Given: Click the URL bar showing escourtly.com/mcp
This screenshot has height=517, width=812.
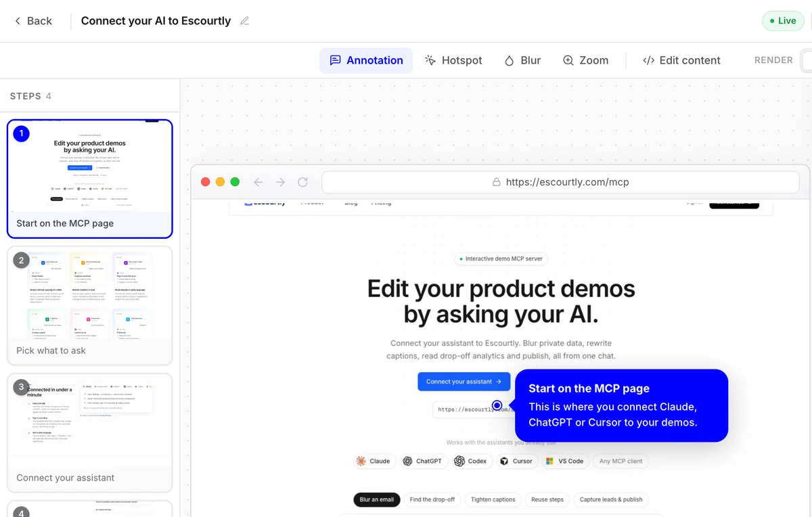Looking at the screenshot, I should (x=560, y=182).
